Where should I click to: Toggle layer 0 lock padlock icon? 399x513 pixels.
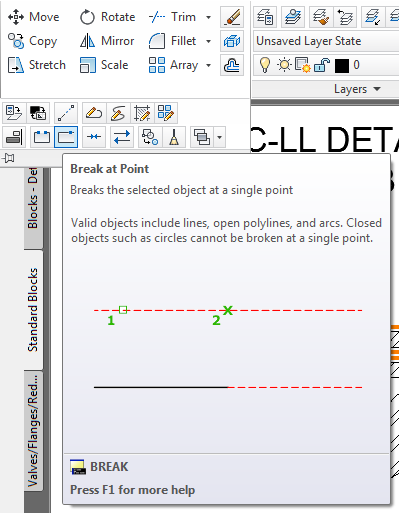[x=322, y=65]
